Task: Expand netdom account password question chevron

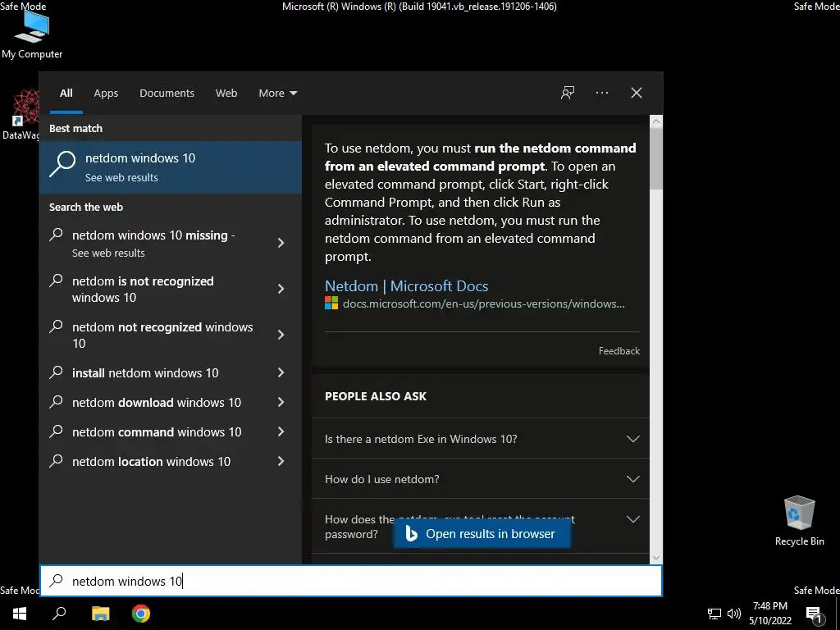Action: pyautogui.click(x=633, y=519)
